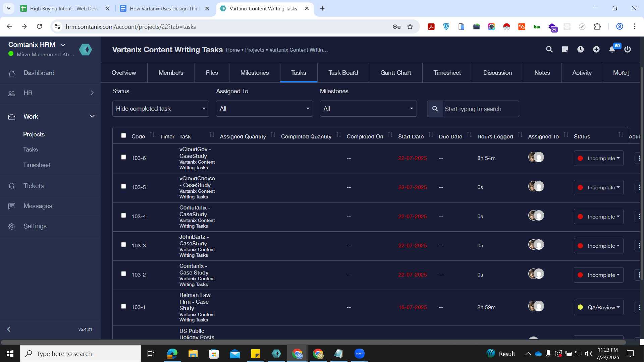
Task: Open actions menu for task 103-6
Action: pos(639,158)
